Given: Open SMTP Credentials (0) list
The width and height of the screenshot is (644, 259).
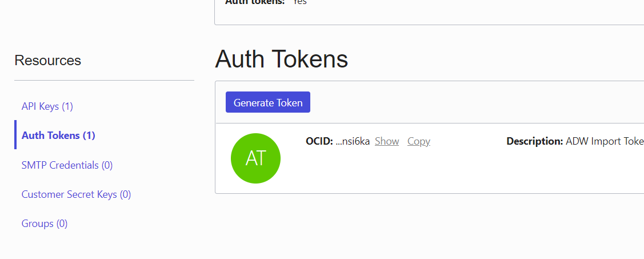Looking at the screenshot, I should coord(67,165).
